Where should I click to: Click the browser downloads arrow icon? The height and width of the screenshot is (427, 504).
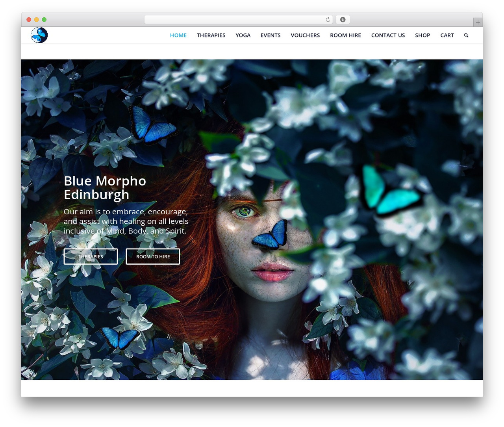tap(343, 20)
